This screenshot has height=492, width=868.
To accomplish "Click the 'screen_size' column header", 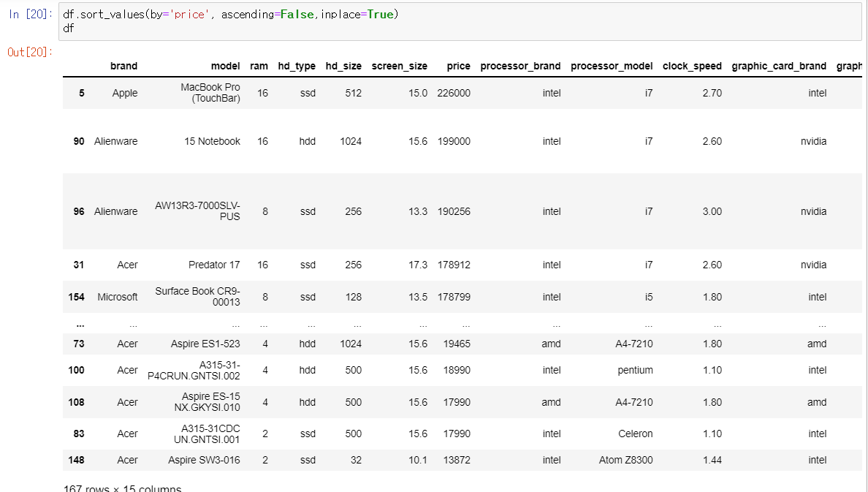I will (x=399, y=66).
